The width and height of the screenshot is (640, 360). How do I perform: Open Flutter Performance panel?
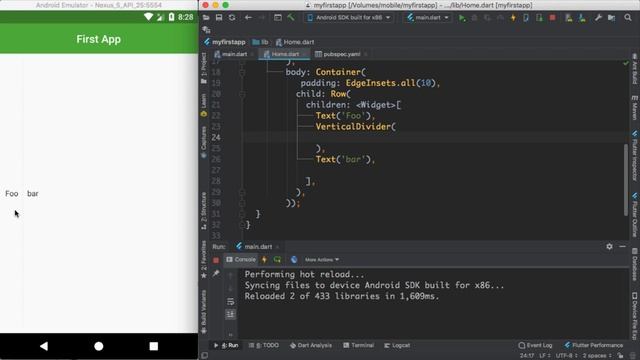[x=594, y=345]
